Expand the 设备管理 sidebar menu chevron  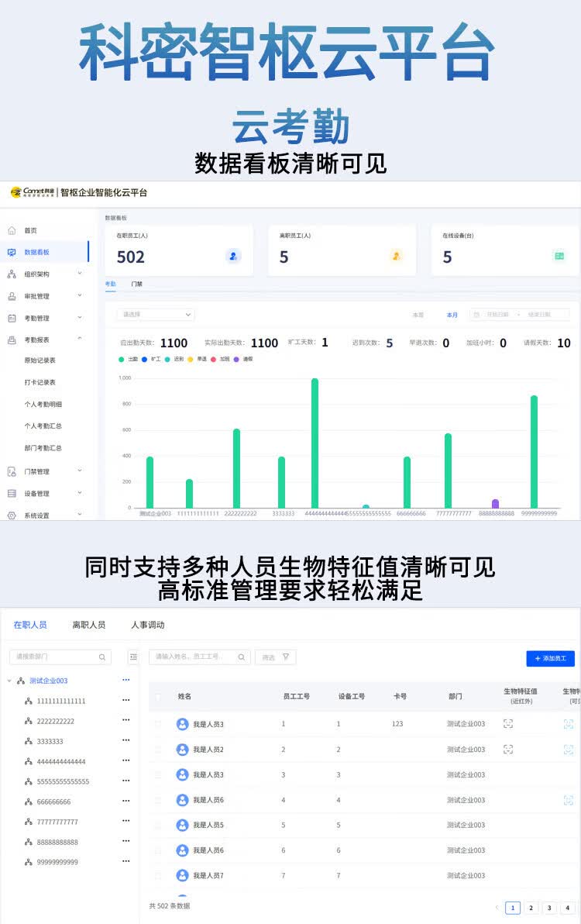(x=80, y=493)
